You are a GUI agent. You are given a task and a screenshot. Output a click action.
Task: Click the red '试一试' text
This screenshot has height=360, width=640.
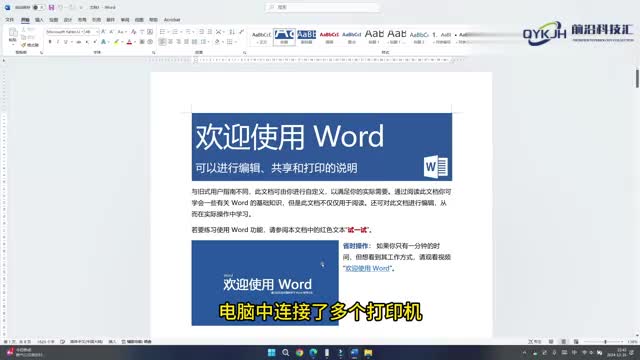[x=358, y=230]
